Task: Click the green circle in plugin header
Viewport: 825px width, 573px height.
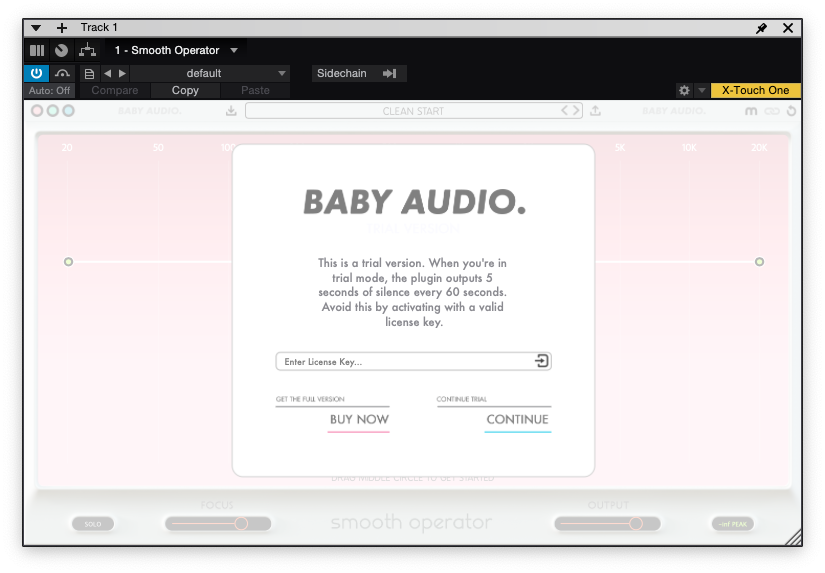Action: point(53,110)
